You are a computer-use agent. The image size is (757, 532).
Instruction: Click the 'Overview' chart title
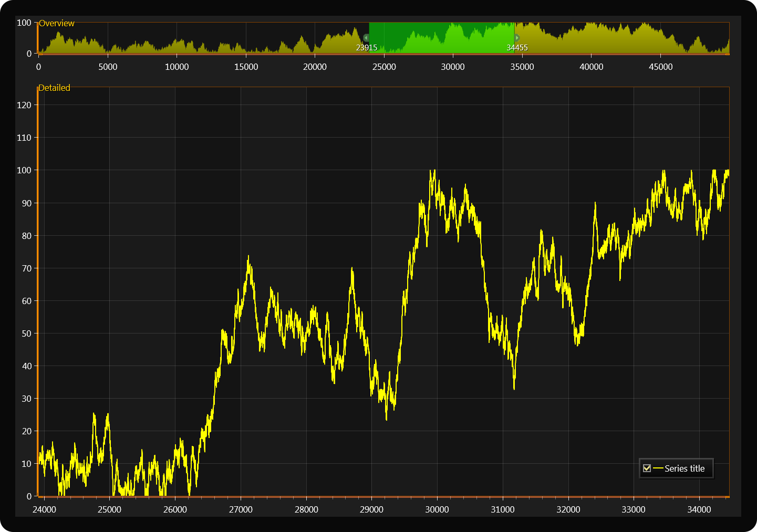click(57, 23)
